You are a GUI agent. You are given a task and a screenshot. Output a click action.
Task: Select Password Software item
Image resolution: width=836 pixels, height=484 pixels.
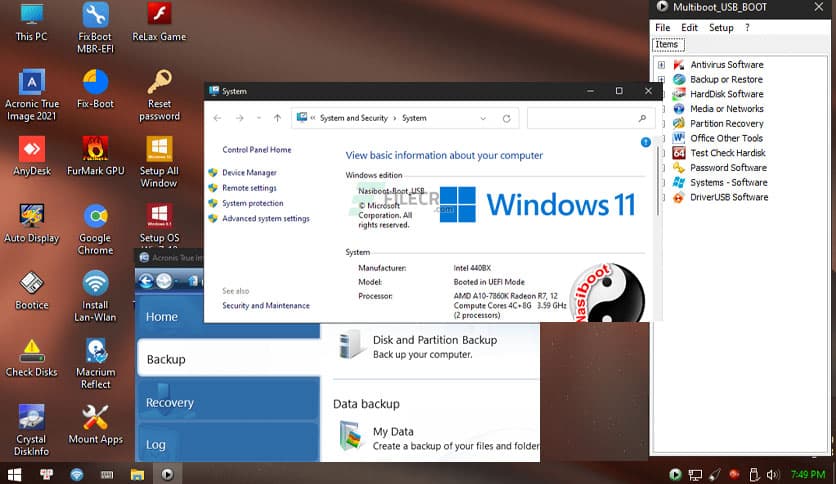(728, 168)
